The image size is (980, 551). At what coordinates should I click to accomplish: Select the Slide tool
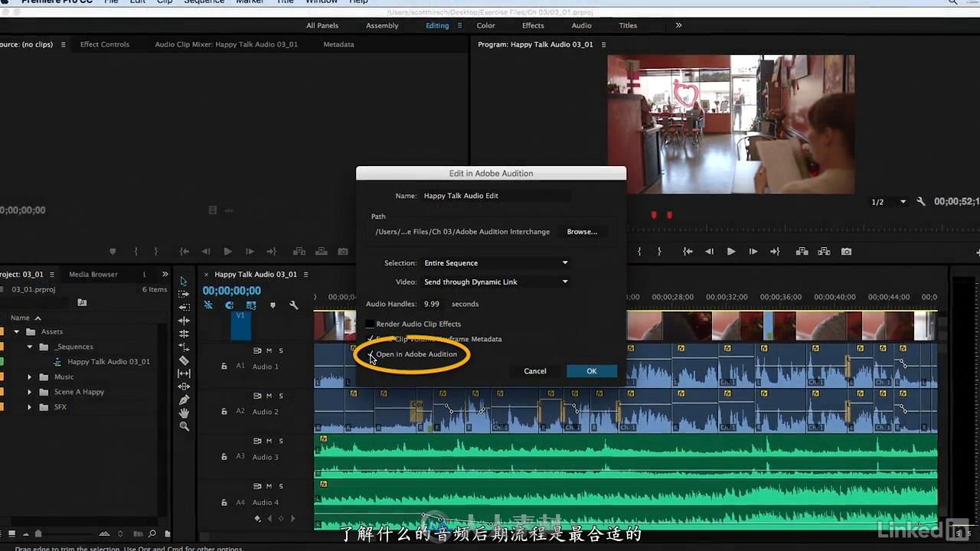(x=184, y=386)
